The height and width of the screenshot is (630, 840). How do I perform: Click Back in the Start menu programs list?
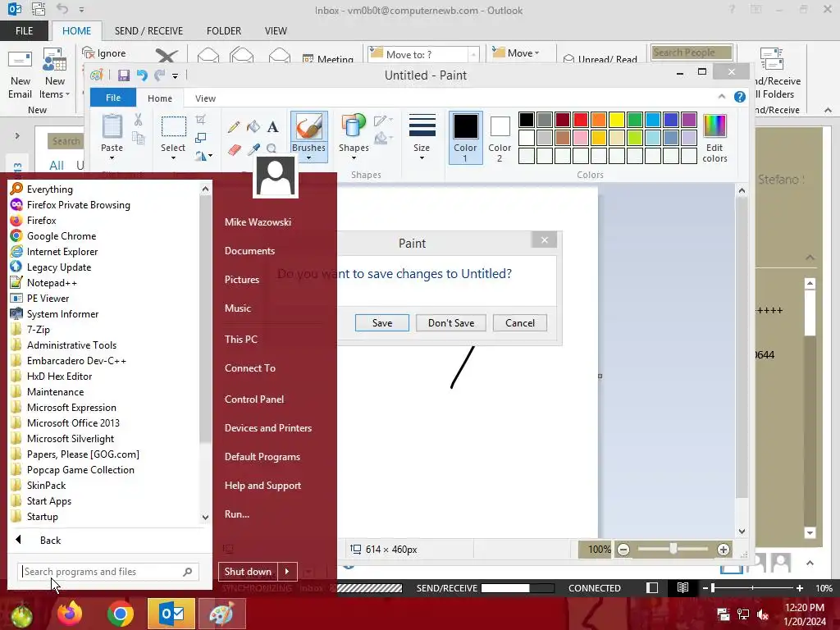point(50,541)
